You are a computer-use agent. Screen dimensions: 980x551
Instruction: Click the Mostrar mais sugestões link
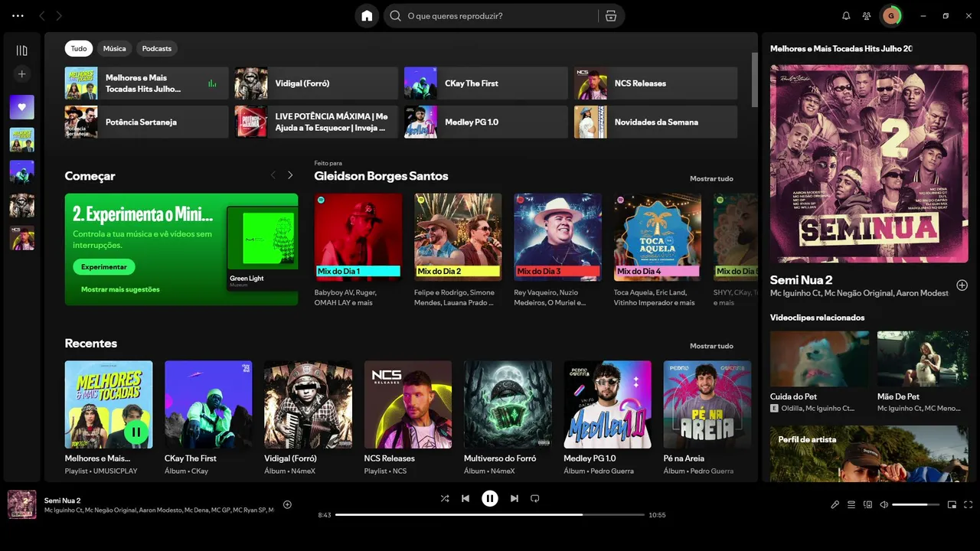120,289
